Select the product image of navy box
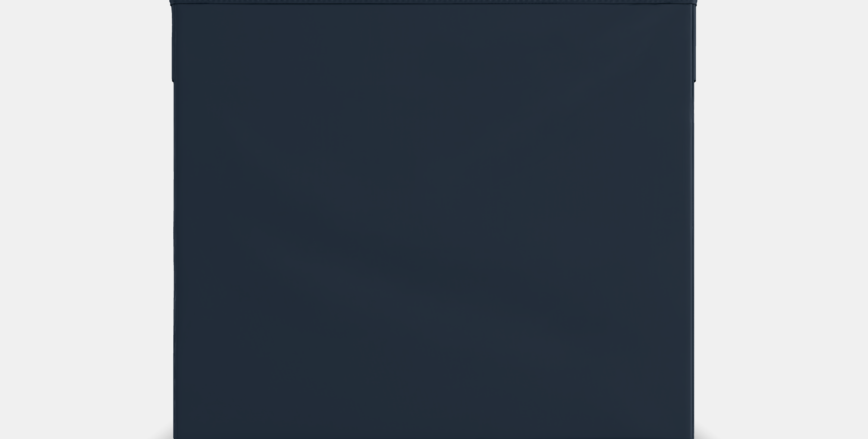The height and width of the screenshot is (439, 868). (x=434, y=220)
